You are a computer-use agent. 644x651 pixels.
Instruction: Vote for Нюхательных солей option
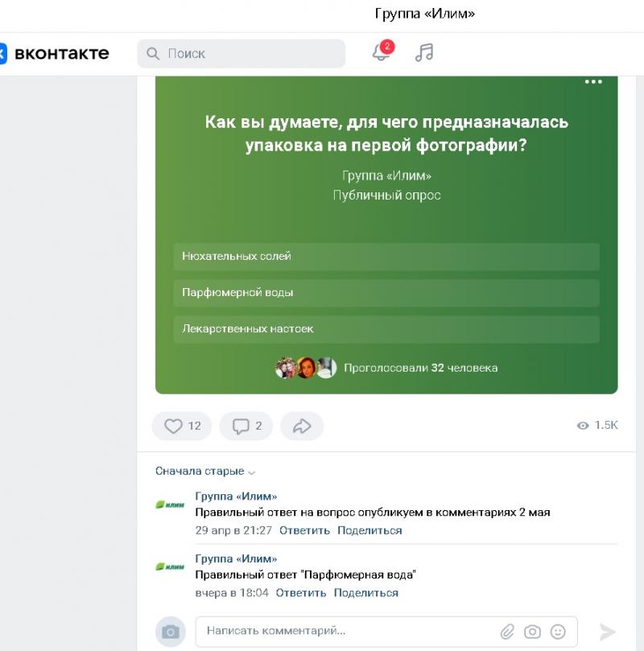coord(386,257)
